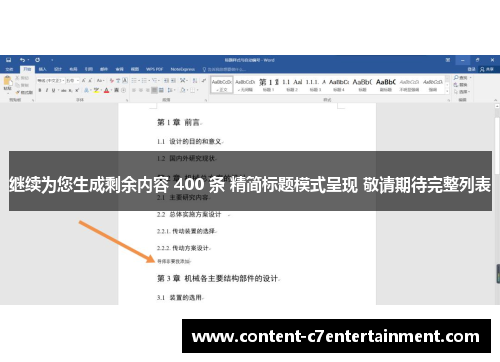Expand the multilevel list dropdown

coord(159,80)
